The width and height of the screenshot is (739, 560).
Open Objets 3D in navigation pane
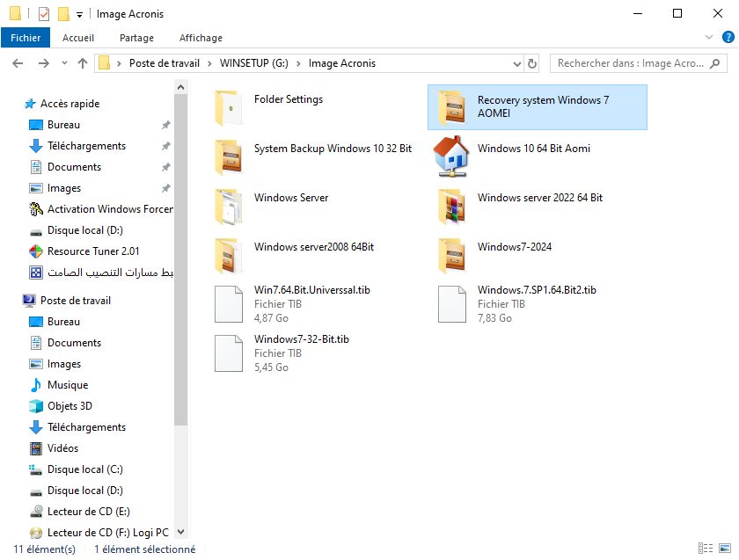[70, 406]
